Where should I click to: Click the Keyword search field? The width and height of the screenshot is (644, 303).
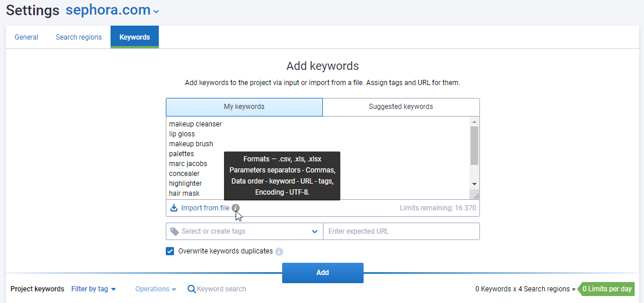[x=222, y=289]
